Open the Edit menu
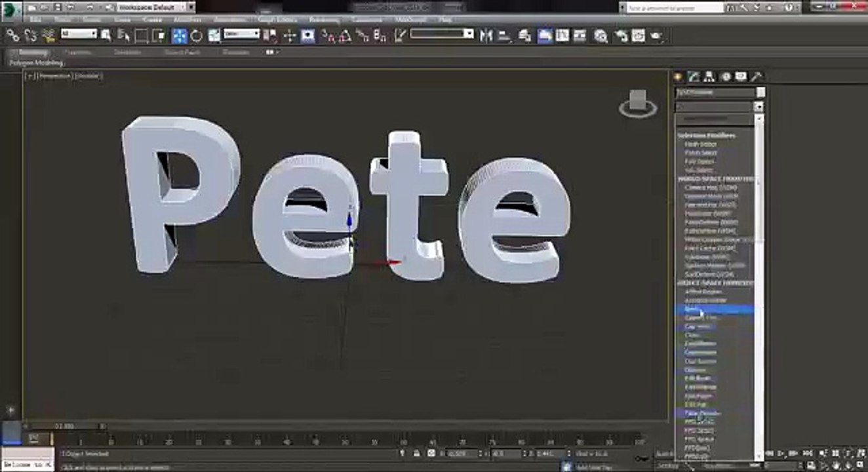 35,20
